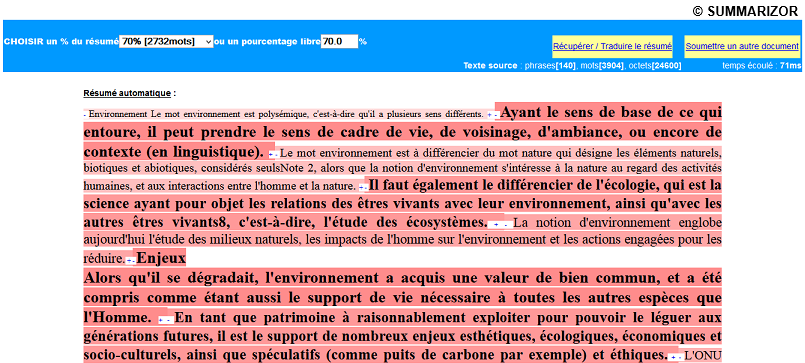
Task: Click the Soumettre un autre document link
Action: coord(742,46)
